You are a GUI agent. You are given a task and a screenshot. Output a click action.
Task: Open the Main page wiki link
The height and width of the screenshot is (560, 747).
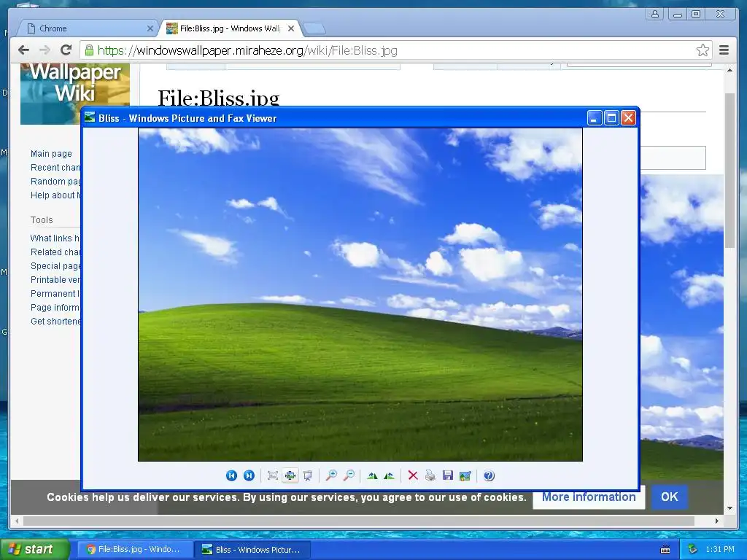tap(51, 153)
